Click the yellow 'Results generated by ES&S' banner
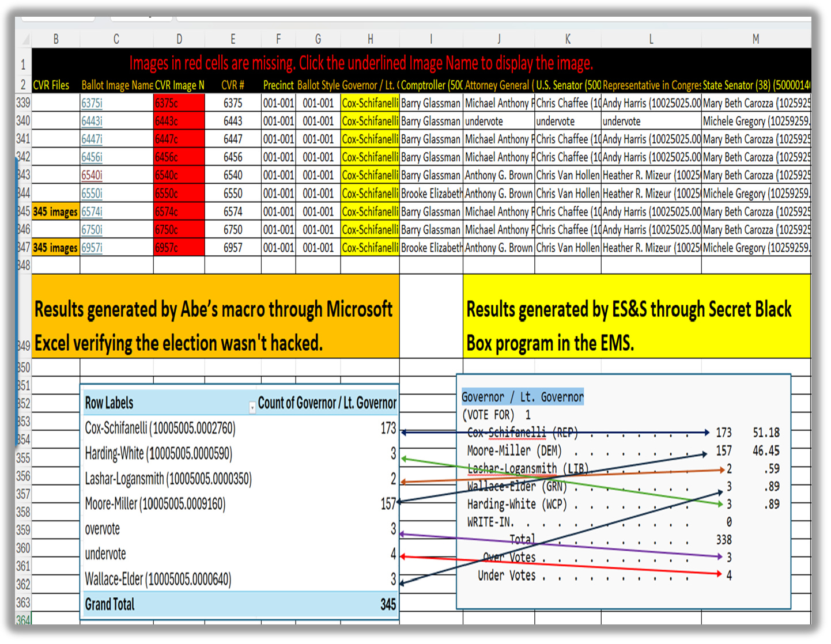This screenshot has width=831, height=644. [637, 316]
